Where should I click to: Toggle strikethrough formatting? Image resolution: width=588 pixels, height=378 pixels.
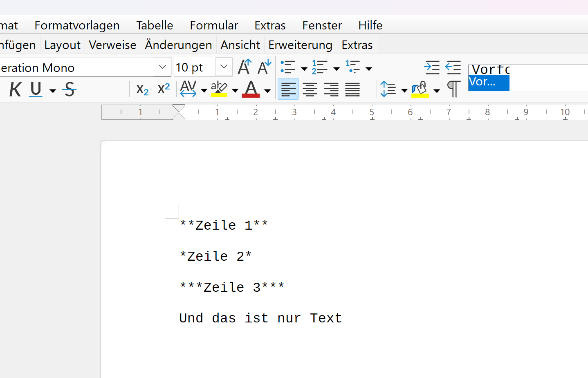click(x=70, y=89)
